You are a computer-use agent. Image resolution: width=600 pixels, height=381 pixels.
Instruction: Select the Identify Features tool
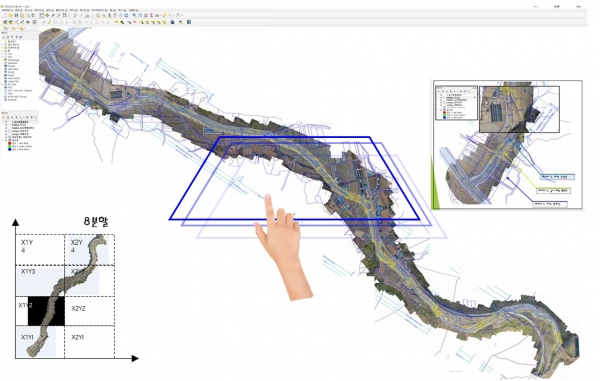pos(134,15)
